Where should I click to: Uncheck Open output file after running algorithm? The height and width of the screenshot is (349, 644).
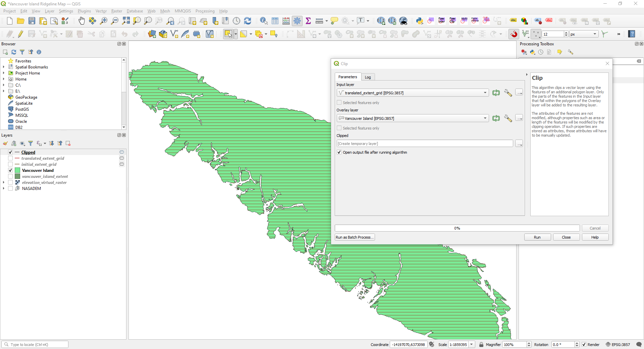tap(339, 152)
